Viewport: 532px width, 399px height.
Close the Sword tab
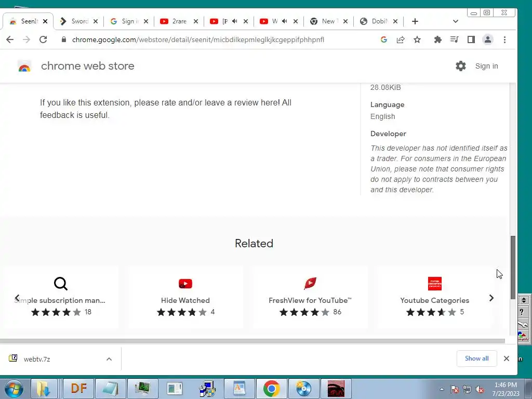pos(96,21)
